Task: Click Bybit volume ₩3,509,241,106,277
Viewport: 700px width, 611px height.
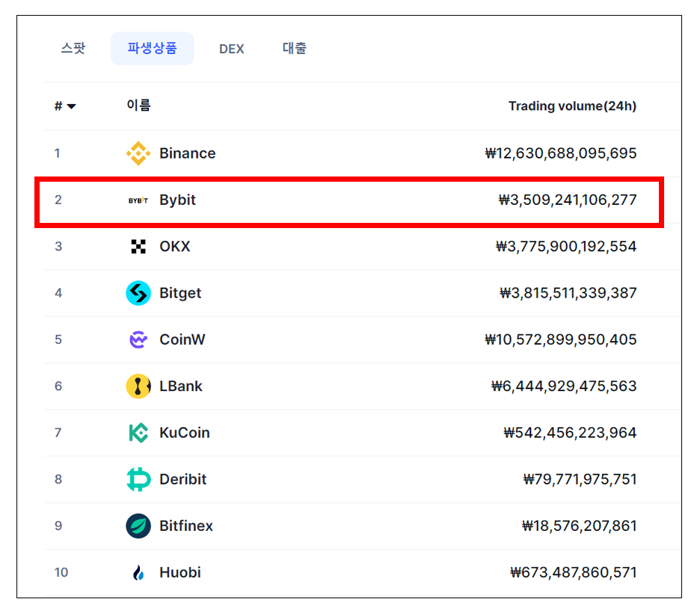Action: tap(568, 200)
